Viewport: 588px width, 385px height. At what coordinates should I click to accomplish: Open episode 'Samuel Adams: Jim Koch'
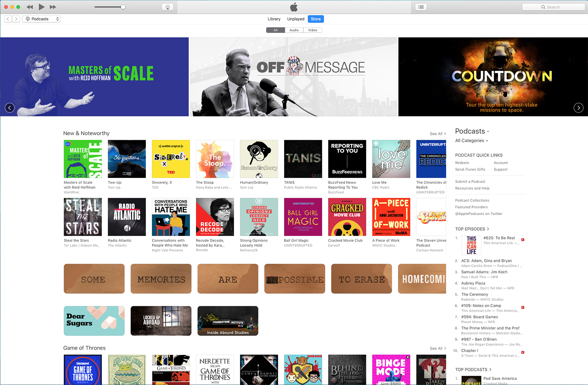(x=484, y=272)
